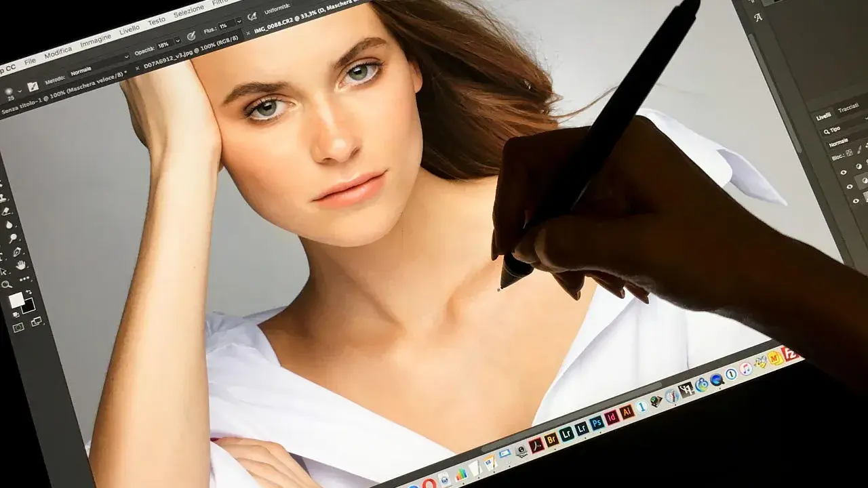Screen dimensions: 868x488
Task: Open the Livello menu
Action: point(130,30)
